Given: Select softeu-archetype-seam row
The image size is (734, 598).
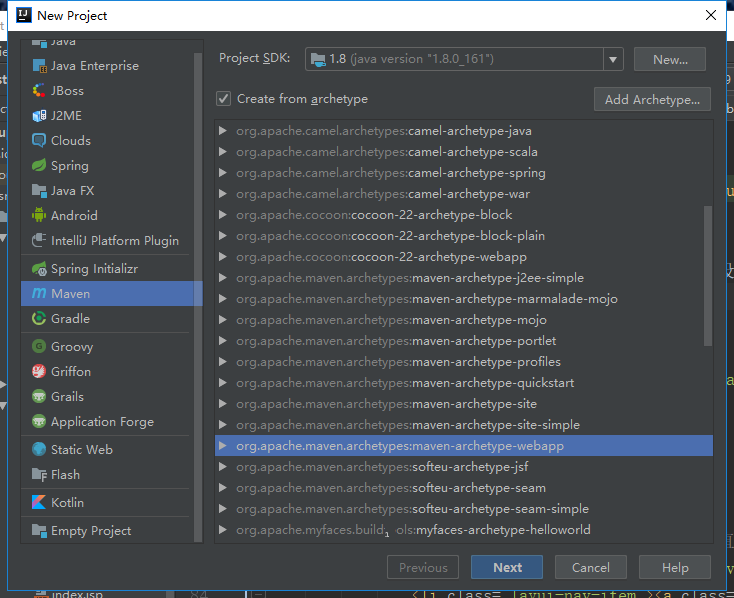Looking at the screenshot, I should (x=464, y=487).
